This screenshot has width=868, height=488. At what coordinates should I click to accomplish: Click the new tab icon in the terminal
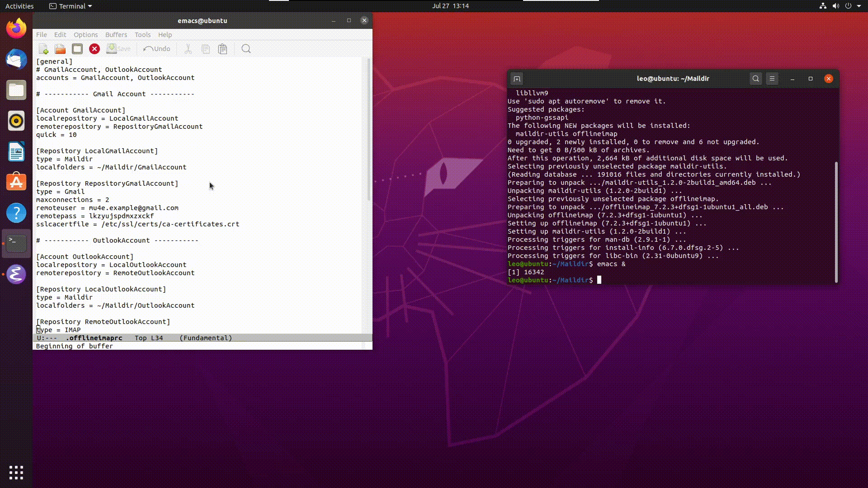(x=517, y=79)
